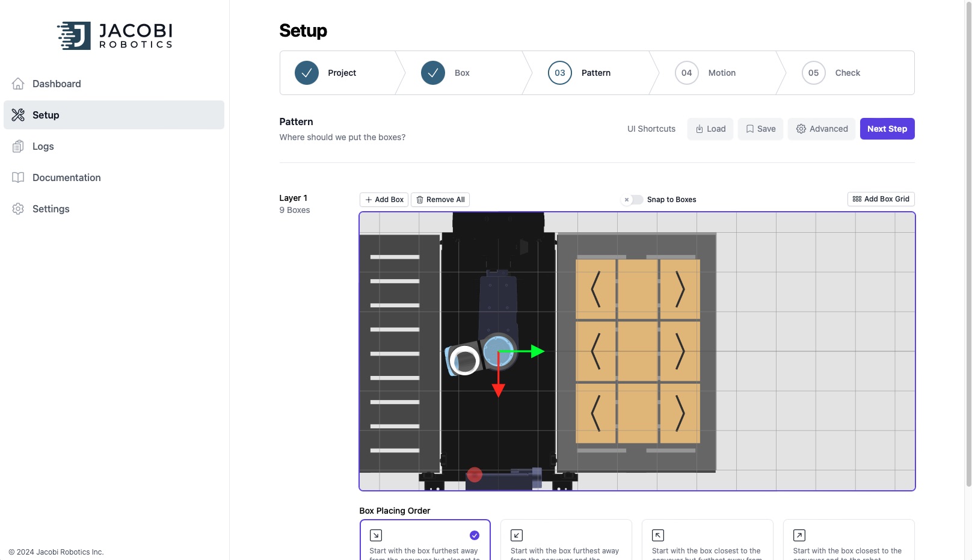Go back to the Project step

coord(337,73)
